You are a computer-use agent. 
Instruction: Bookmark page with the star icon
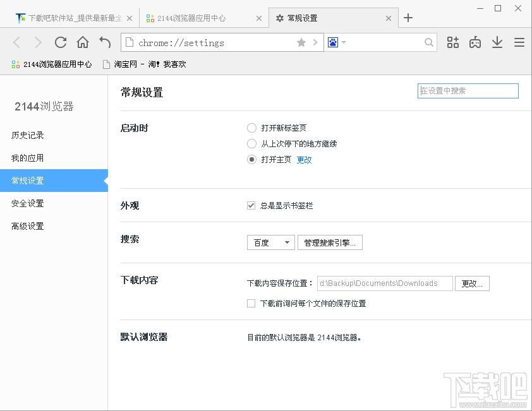point(301,42)
